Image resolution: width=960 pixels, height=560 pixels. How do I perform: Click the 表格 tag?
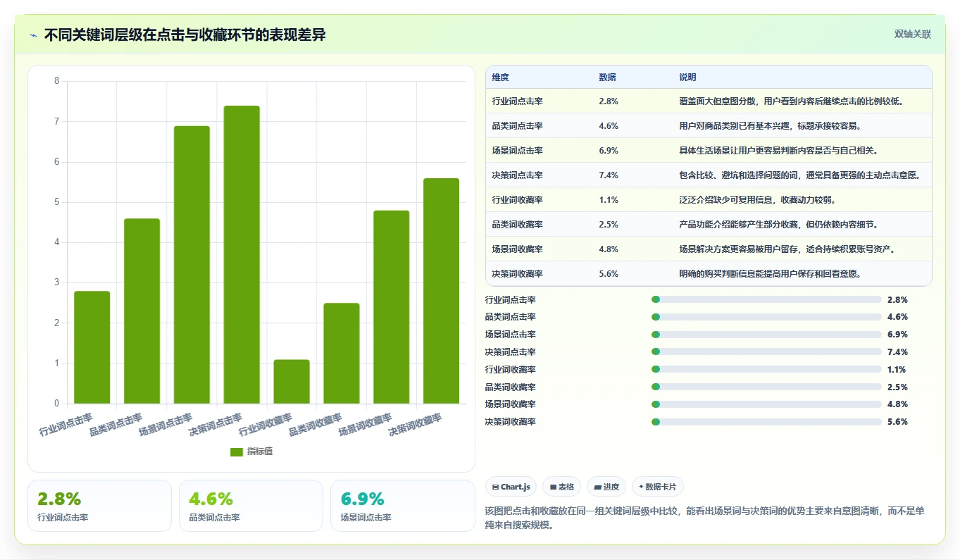(x=561, y=487)
